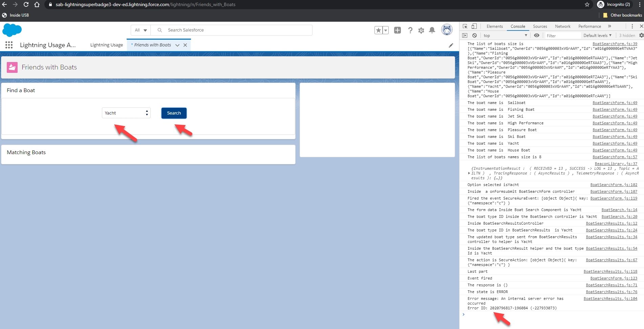
Task: Open the boat type Yacht dropdown
Action: click(x=126, y=113)
